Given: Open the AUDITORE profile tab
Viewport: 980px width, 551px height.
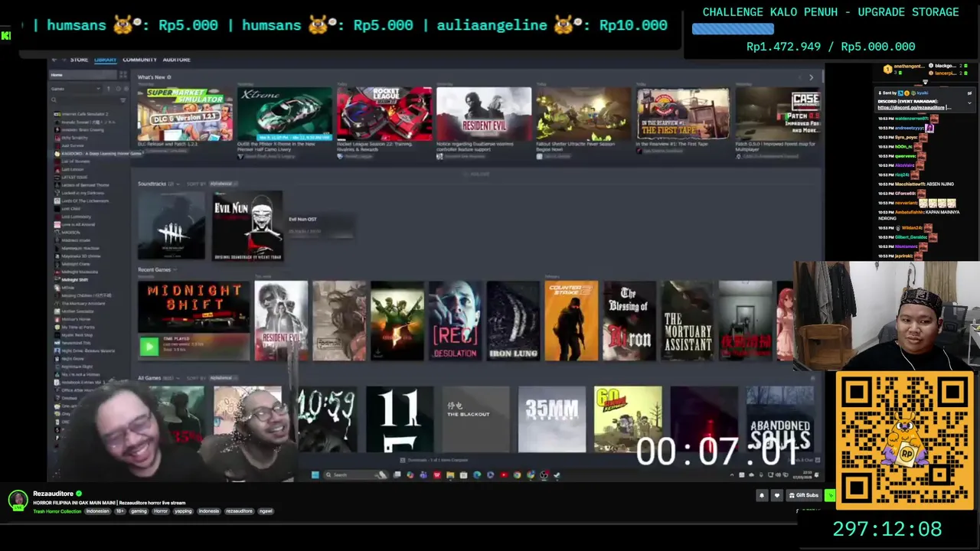Looking at the screenshot, I should point(177,60).
